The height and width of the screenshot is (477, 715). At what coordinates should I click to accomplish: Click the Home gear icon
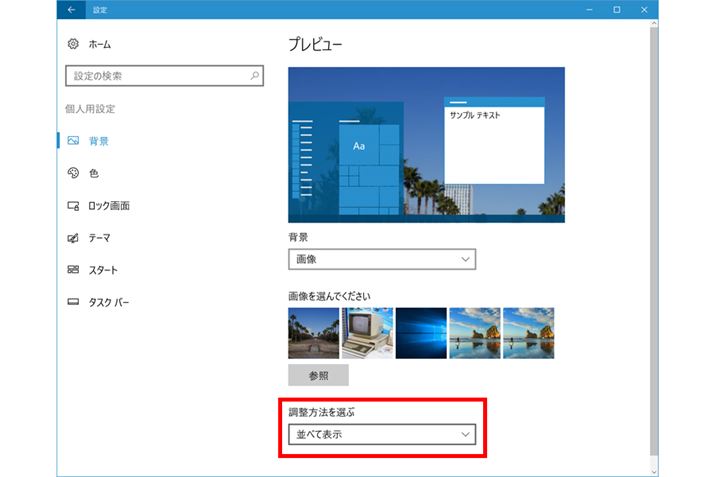click(73, 45)
